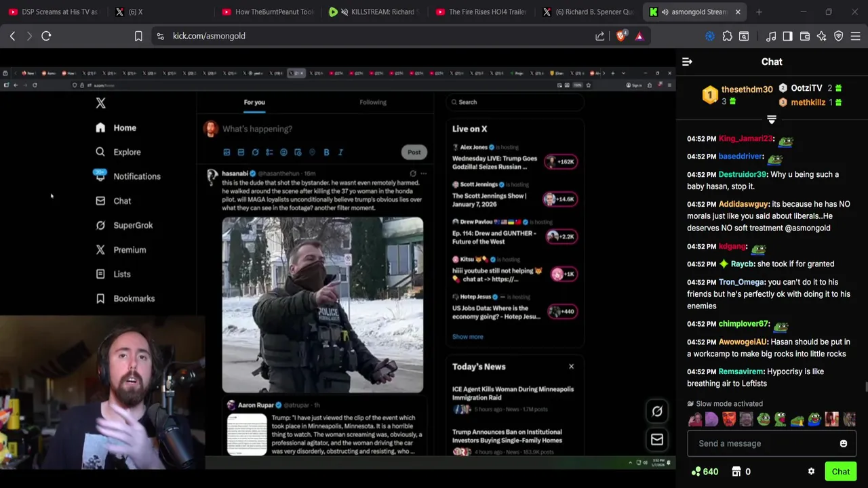Open The Scott Jennings Show broadcast
Image resolution: width=868 pixels, height=488 pixels.
[514, 195]
